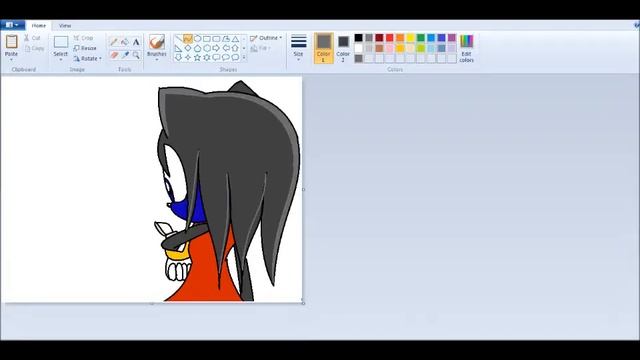
Task: Open the Paint file menu button
Action: [13, 25]
